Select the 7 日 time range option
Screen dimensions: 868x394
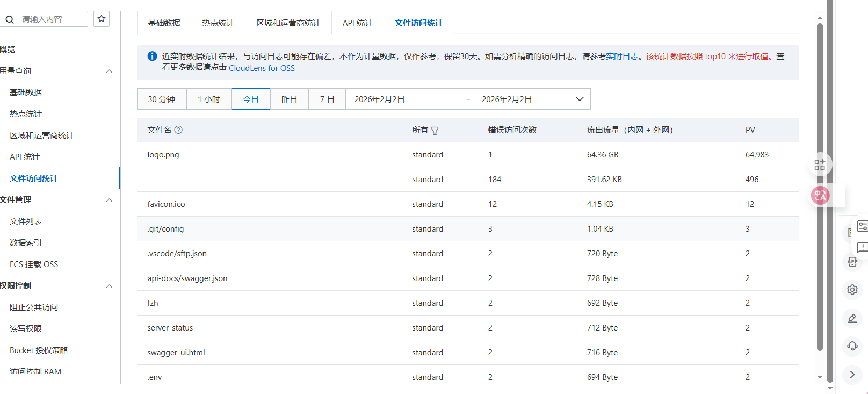(327, 99)
